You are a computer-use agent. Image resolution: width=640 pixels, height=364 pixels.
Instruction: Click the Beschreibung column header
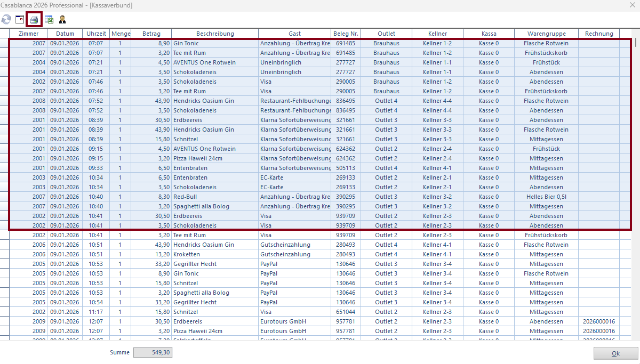tap(214, 34)
